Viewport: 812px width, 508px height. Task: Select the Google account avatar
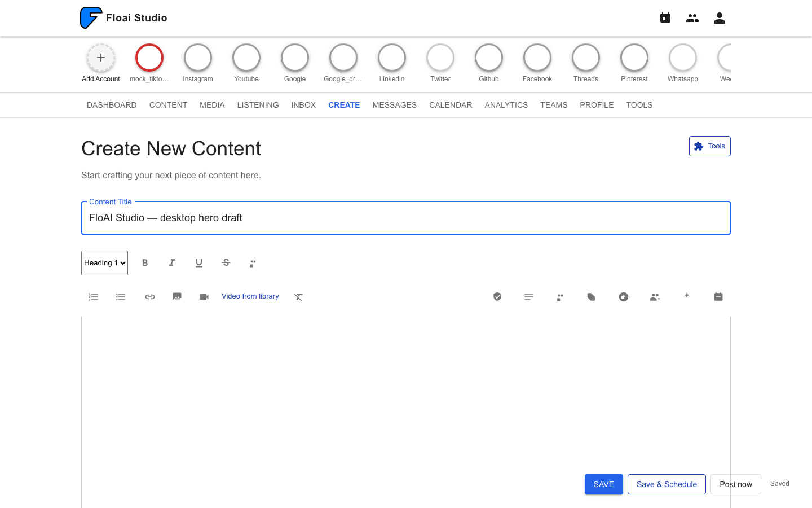coord(295,58)
